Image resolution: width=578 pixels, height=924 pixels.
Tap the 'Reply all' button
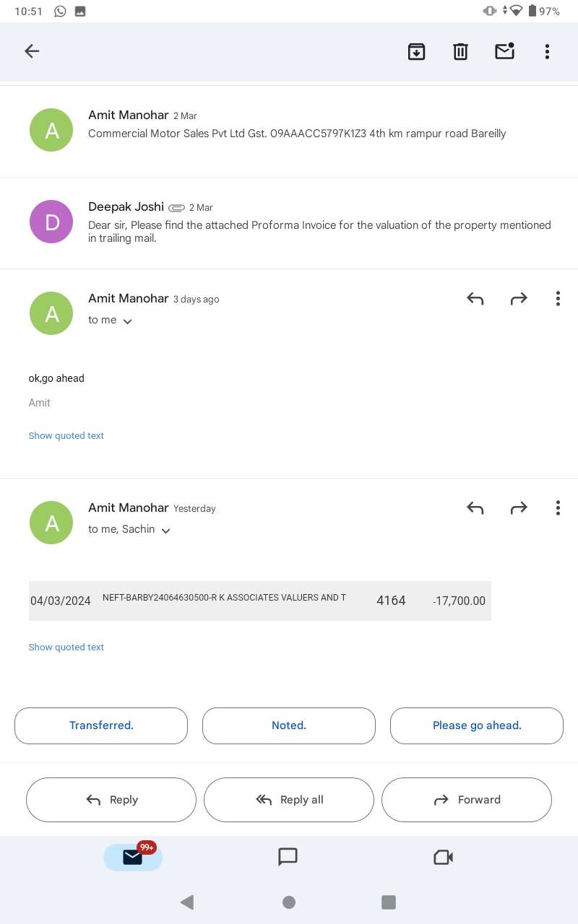289,799
